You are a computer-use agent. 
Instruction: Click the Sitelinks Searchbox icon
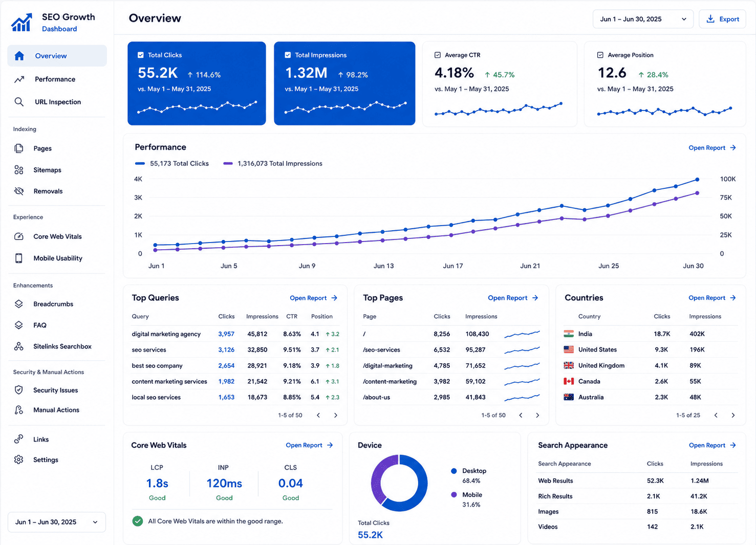19,346
